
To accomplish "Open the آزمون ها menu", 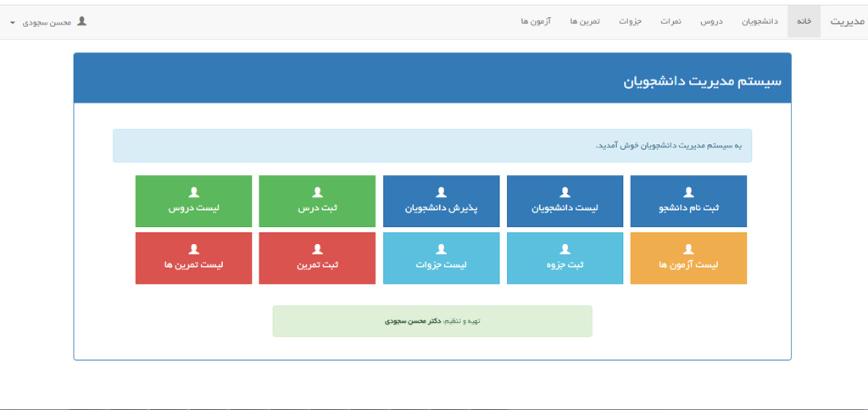I will [x=536, y=21].
